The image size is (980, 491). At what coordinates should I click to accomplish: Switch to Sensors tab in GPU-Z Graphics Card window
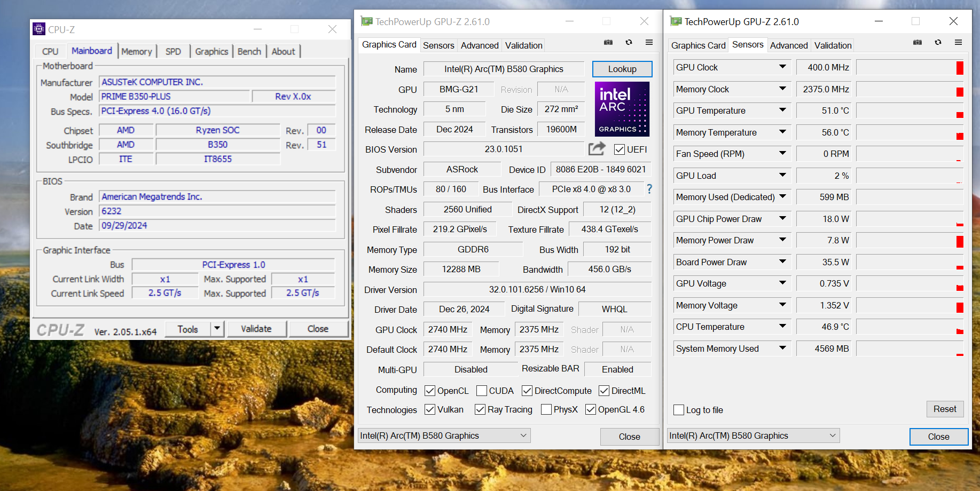coord(438,45)
